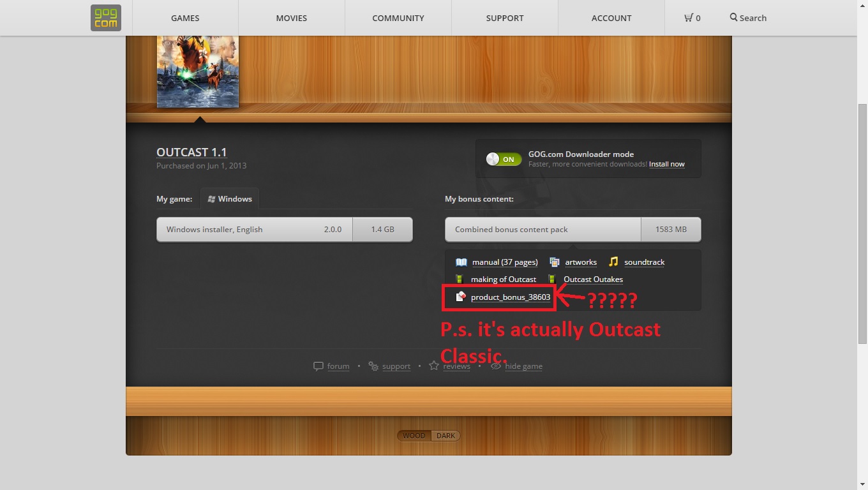Toggle GOG.com Downloader mode ON switch
This screenshot has width=868, height=490.
504,160
